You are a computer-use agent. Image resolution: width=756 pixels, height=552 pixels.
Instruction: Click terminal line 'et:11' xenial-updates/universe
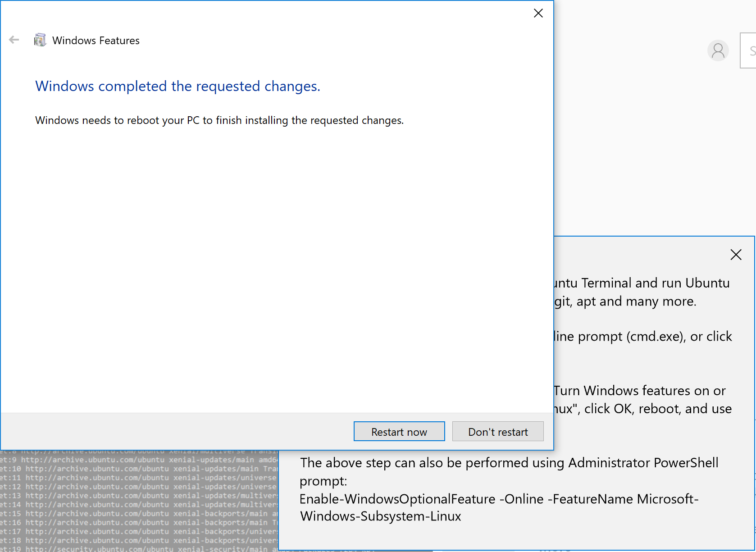coord(139,478)
